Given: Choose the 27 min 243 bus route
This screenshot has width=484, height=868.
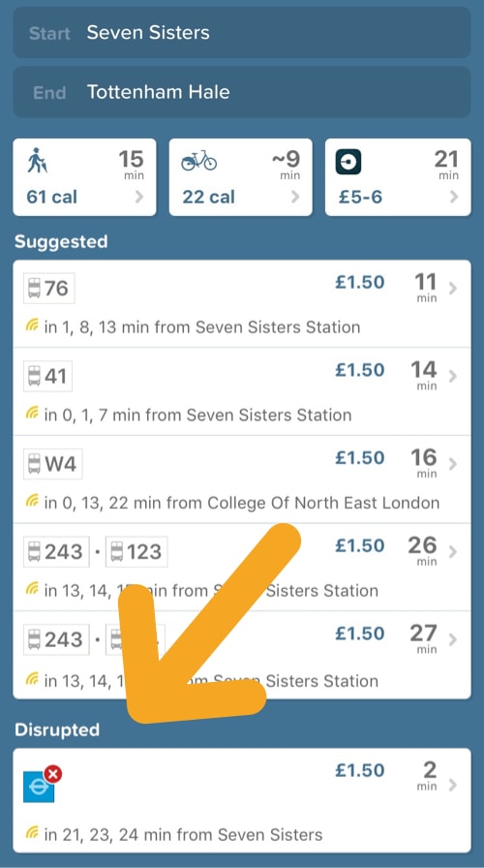Looking at the screenshot, I should 242,655.
